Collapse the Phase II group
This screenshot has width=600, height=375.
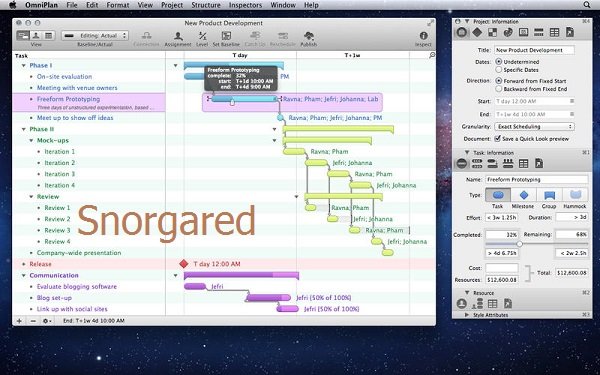pos(24,129)
